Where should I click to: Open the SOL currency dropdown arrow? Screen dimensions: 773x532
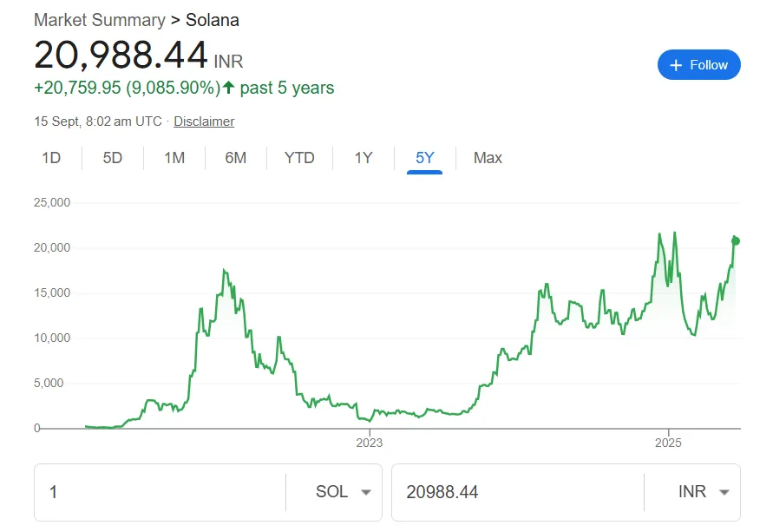point(365,492)
